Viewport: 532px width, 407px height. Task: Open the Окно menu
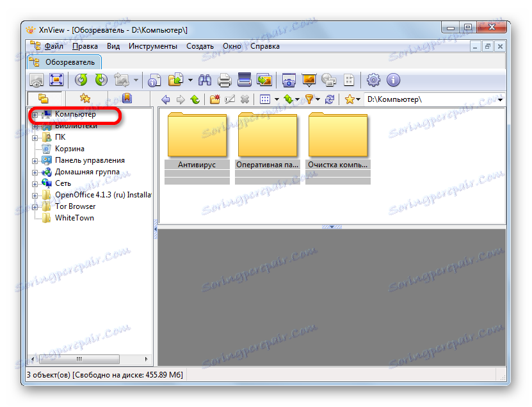click(232, 46)
